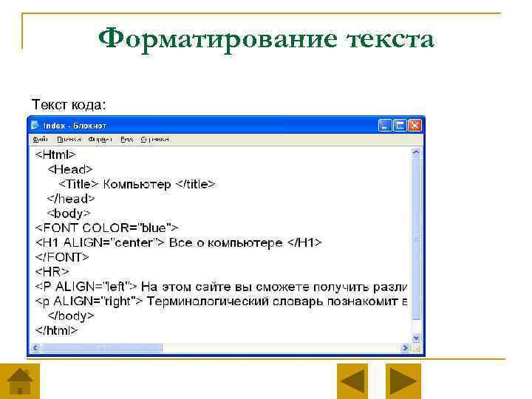
Task: Click the <Head> line
Action: tap(70, 169)
